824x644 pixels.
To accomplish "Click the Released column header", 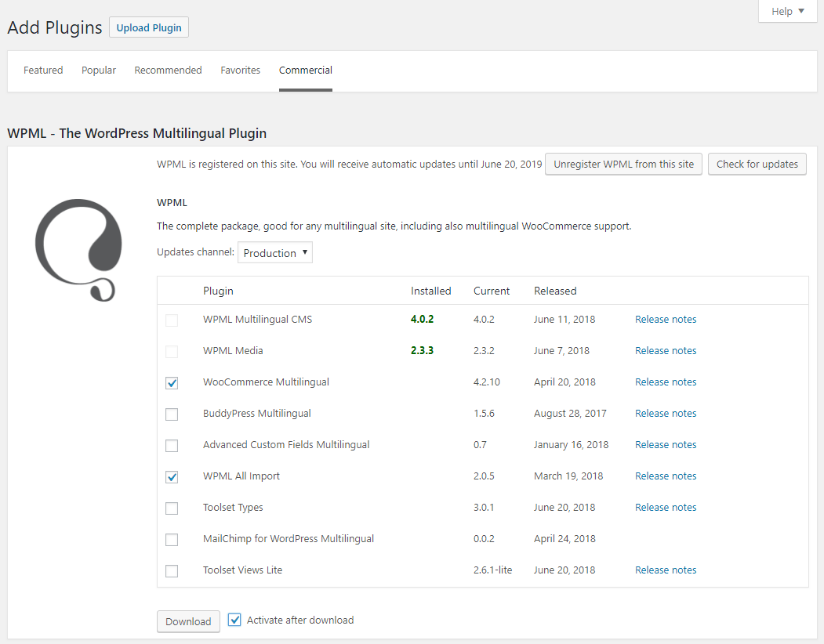I will click(555, 291).
